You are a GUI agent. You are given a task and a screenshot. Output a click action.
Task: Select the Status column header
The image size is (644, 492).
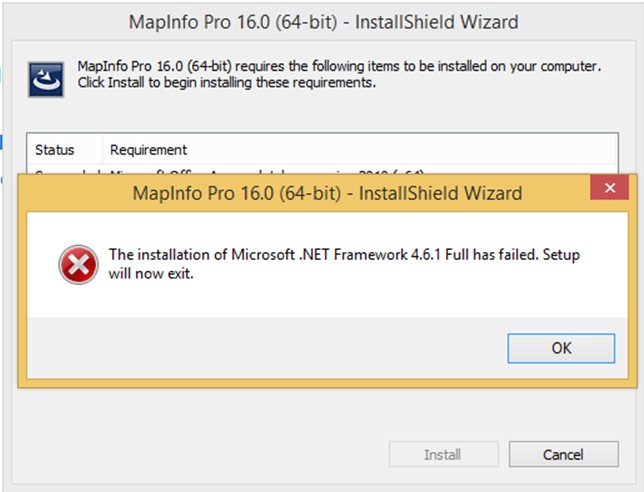pos(55,150)
